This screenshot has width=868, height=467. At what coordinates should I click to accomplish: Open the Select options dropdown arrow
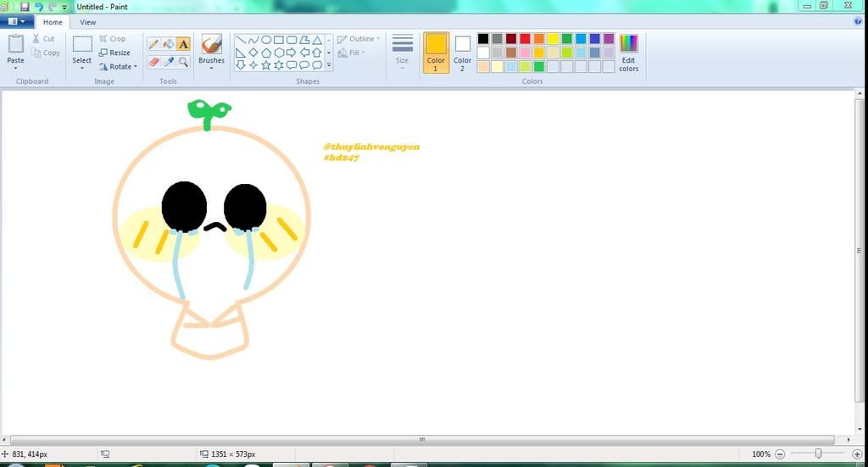tap(82, 68)
